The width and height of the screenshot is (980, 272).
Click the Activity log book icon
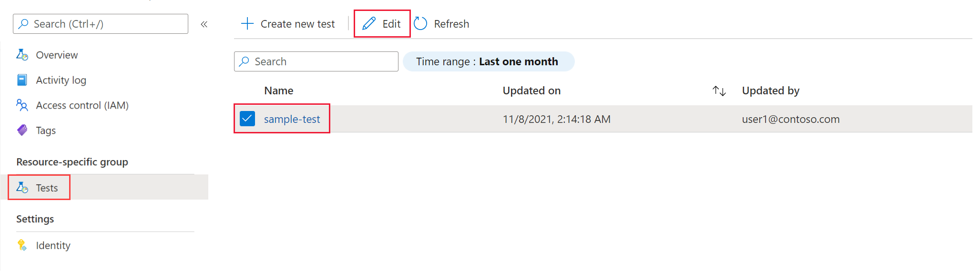pos(22,80)
